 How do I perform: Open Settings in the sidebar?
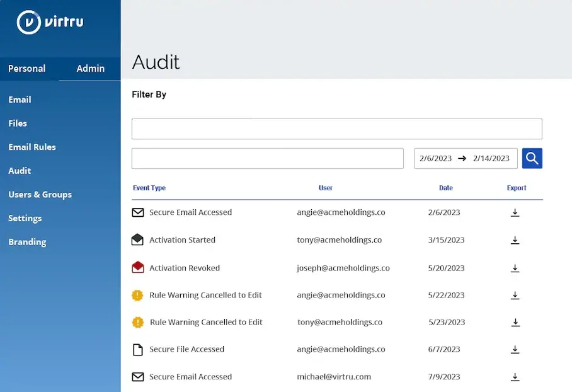pyautogui.click(x=25, y=218)
